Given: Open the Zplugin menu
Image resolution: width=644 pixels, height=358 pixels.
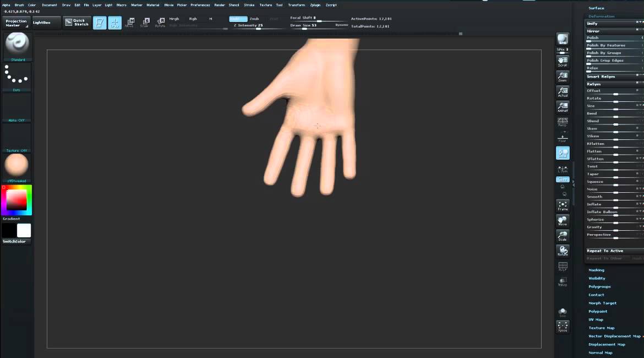Looking at the screenshot, I should pyautogui.click(x=315, y=5).
